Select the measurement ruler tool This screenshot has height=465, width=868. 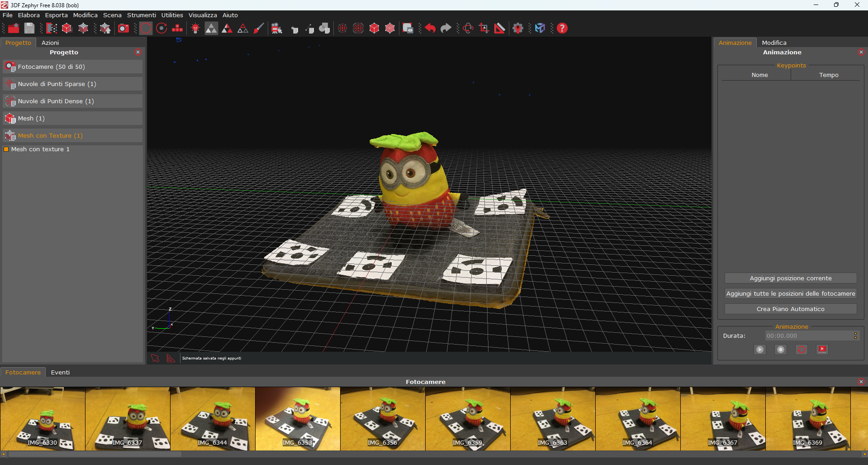point(499,28)
